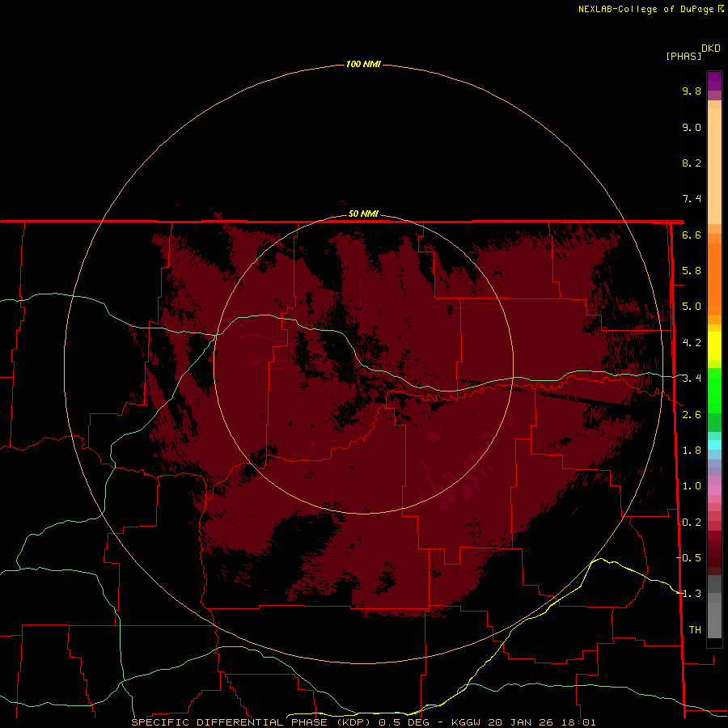
Task: Click the 1.0 color scale value
Action: pyautogui.click(x=692, y=486)
